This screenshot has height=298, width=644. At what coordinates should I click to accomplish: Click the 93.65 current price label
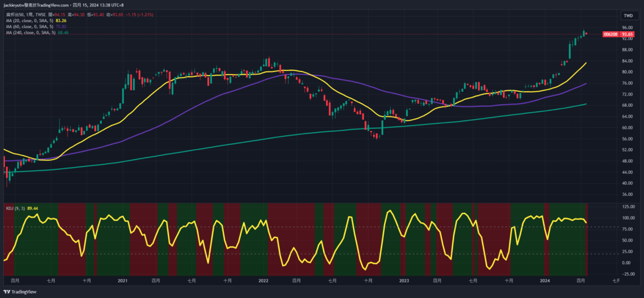pos(627,34)
